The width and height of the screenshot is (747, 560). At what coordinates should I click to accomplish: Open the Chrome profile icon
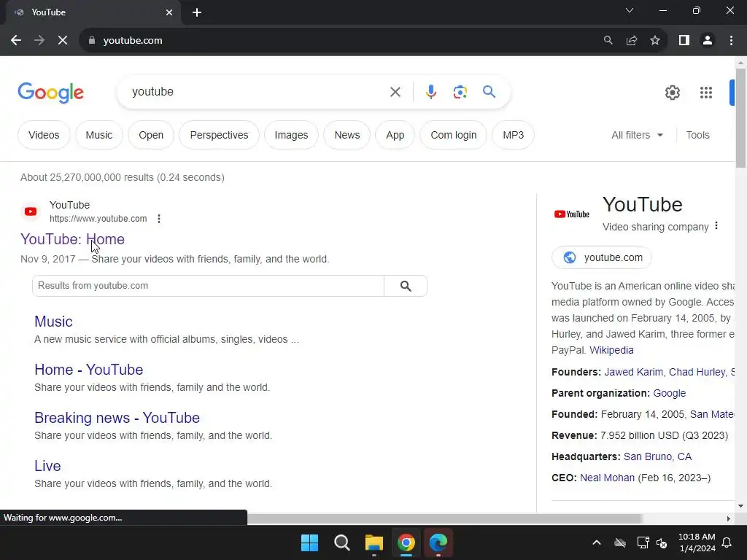tap(708, 41)
